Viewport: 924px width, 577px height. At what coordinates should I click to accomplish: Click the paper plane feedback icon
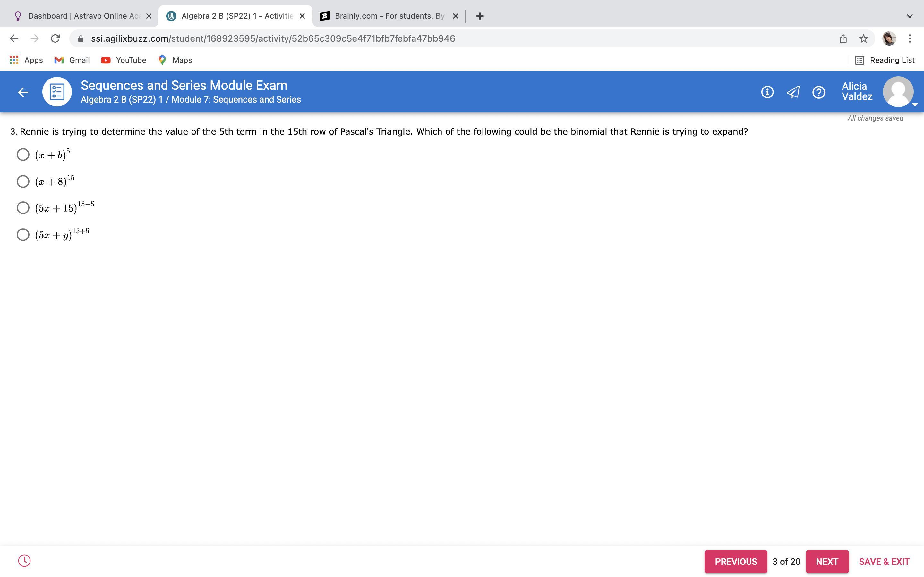pos(793,92)
